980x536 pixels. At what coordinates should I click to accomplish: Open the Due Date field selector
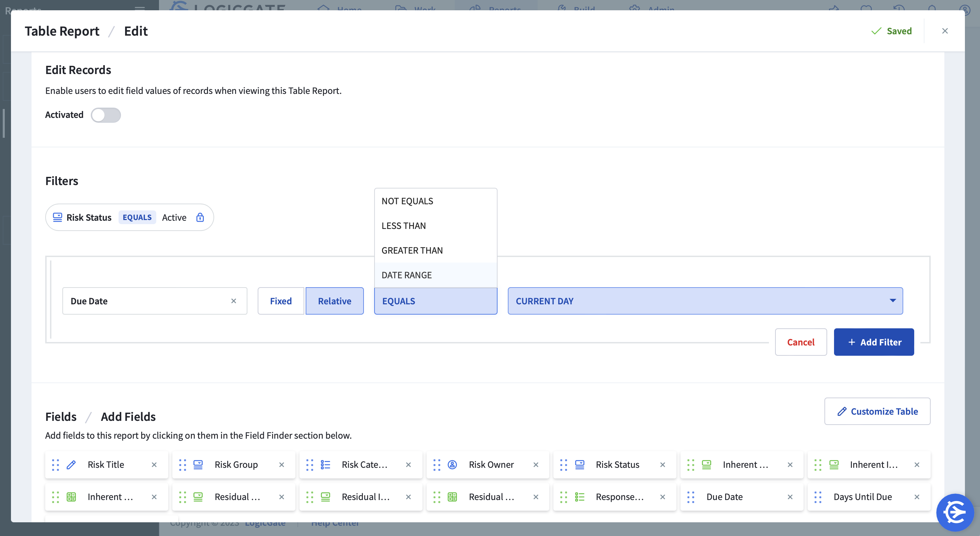(148, 301)
